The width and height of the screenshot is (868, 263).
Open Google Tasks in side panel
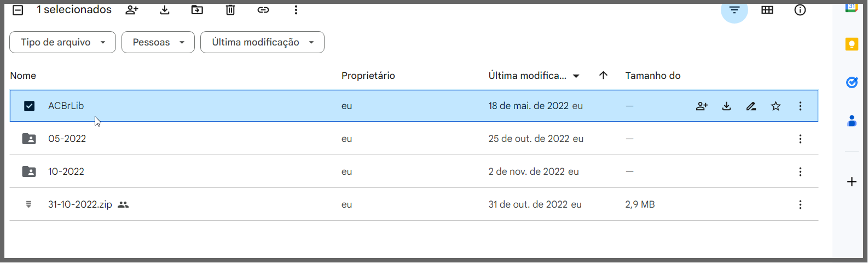click(x=852, y=82)
